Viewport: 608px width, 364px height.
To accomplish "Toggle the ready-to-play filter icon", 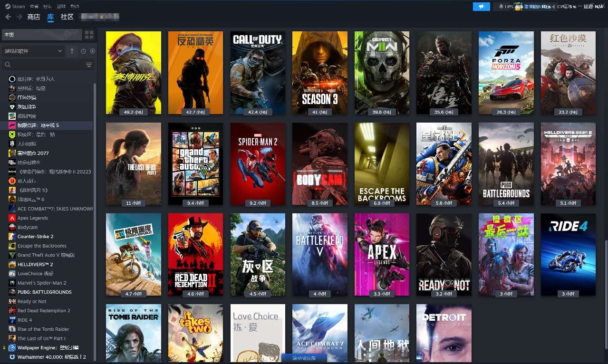I will click(x=93, y=51).
